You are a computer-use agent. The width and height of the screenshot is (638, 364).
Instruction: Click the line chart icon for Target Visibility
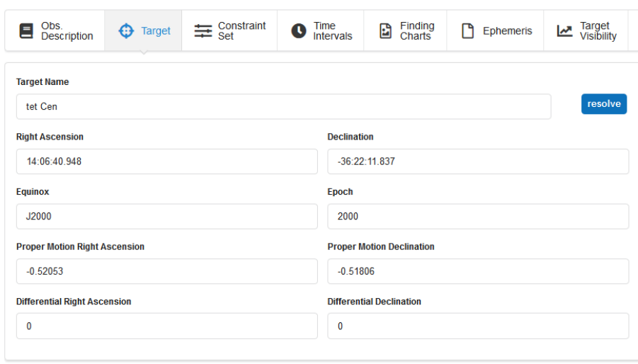coord(564,31)
